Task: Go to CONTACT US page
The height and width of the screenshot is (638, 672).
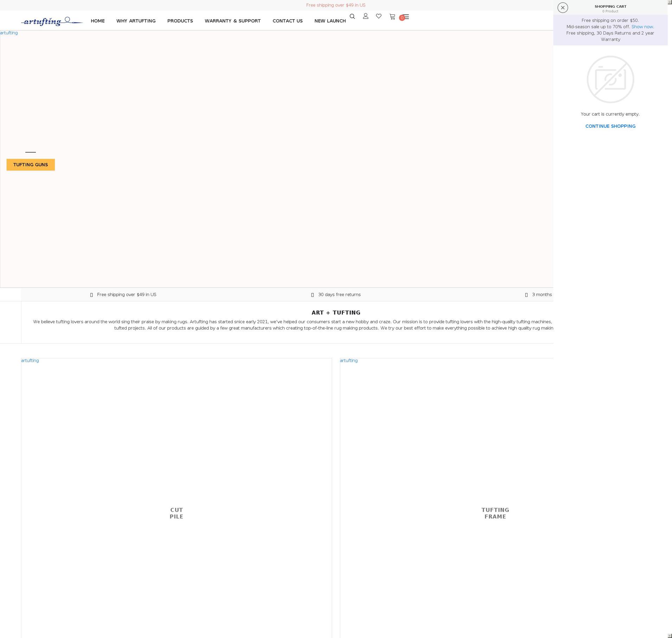Action: click(287, 21)
